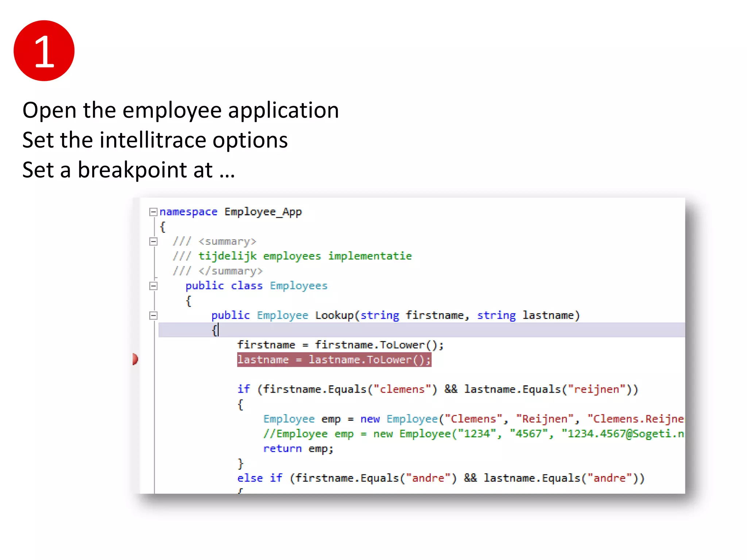Viewport: 747px width, 560px height.
Task: Click the /// <summary> opening tag line
Action: 214,241
